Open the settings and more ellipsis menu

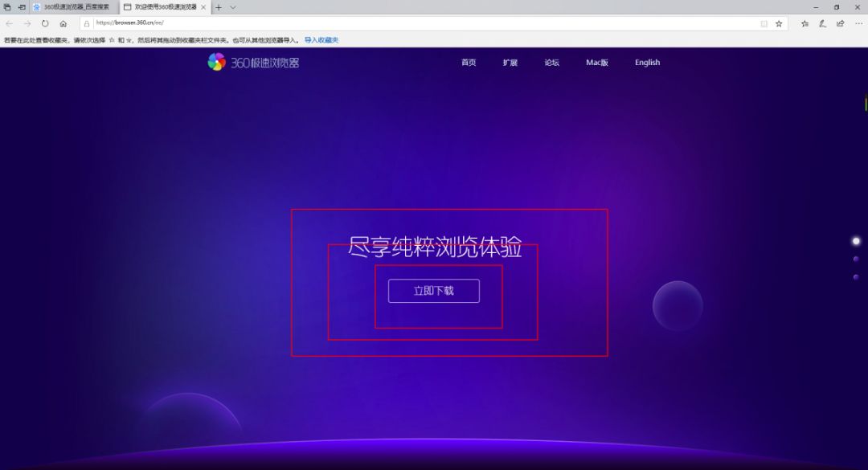coord(858,24)
